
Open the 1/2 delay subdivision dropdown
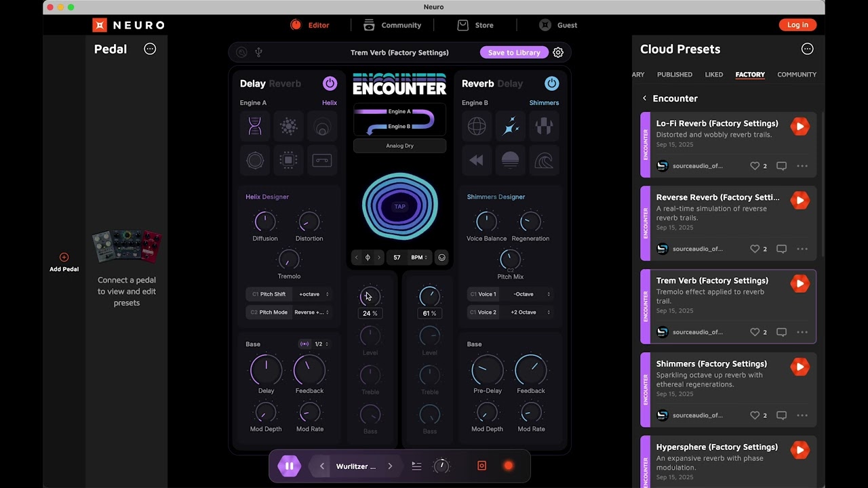point(321,344)
